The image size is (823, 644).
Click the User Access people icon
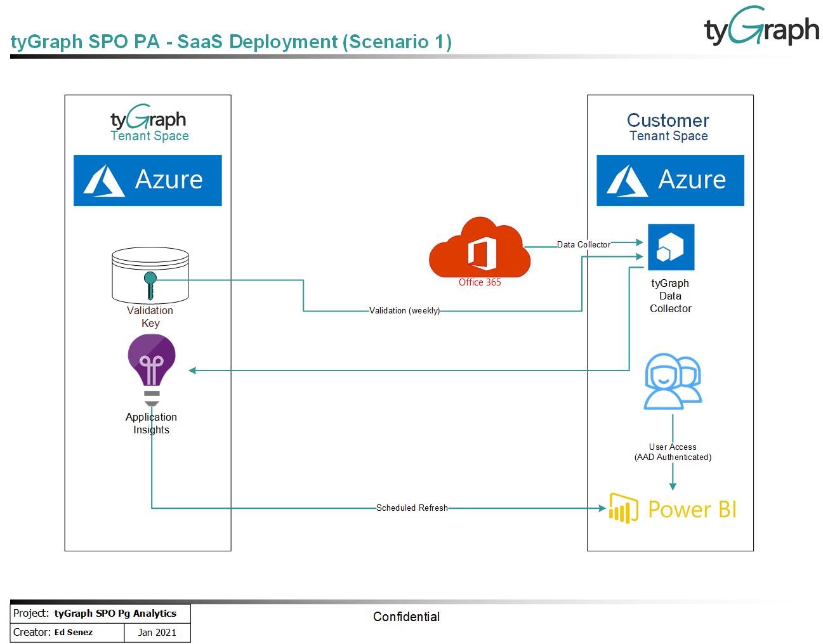(672, 381)
